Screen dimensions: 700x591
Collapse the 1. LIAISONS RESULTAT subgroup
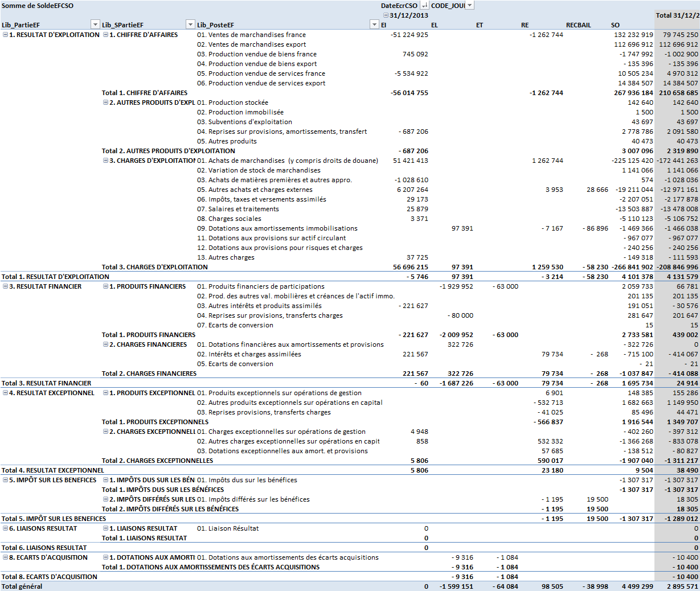[x=105, y=528]
